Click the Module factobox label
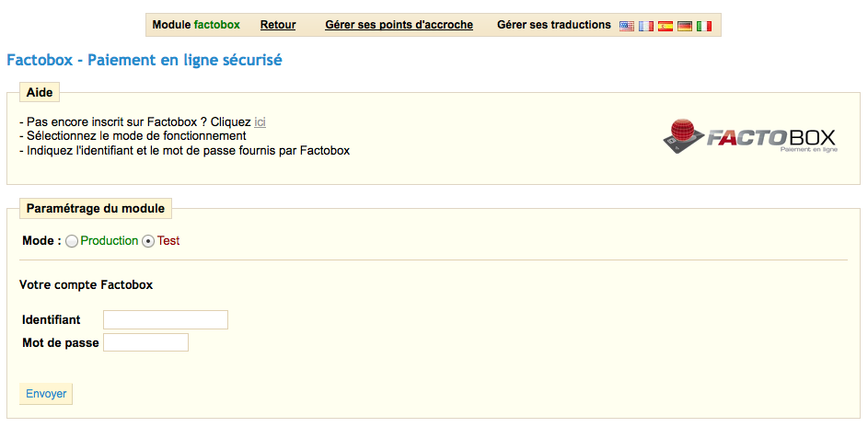The image size is (868, 427). tap(196, 25)
